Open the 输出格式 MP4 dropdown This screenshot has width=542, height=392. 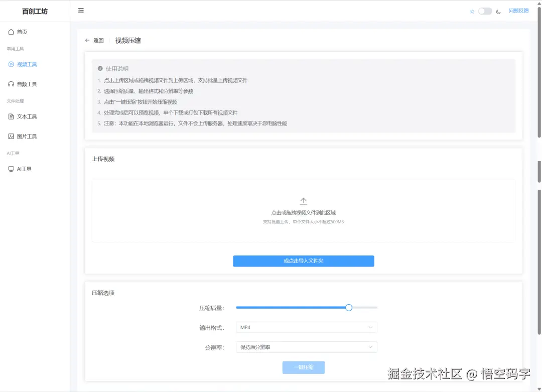(306, 327)
